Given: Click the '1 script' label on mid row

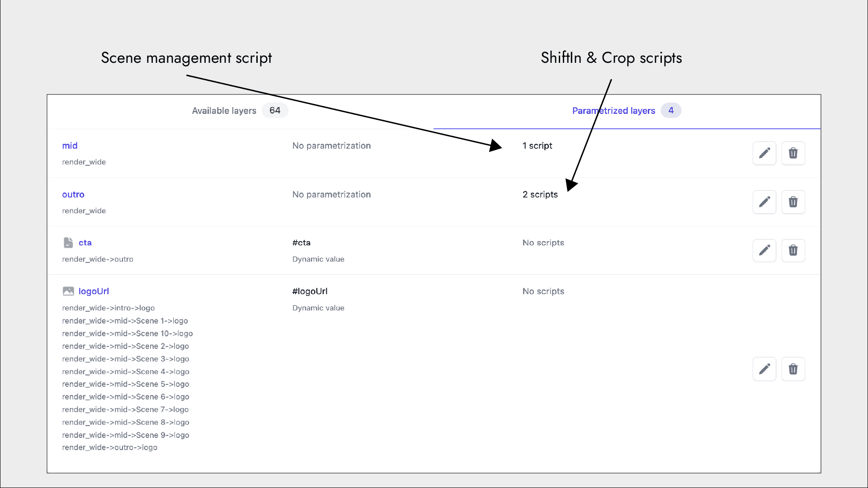Looking at the screenshot, I should pos(537,145).
